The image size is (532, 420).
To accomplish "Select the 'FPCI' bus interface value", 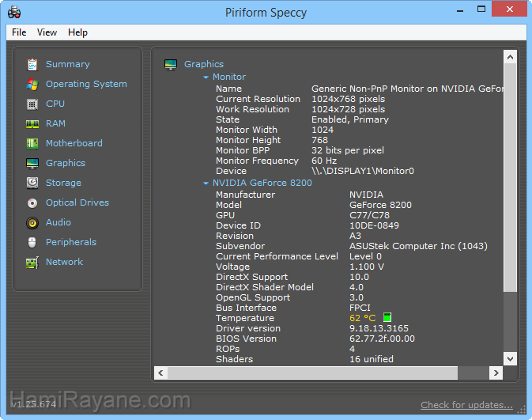I will (360, 308).
